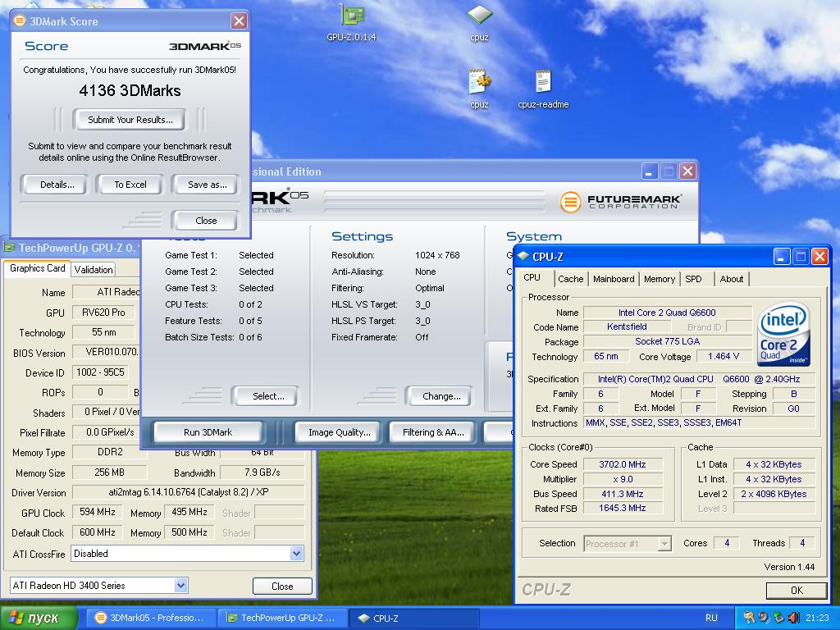The width and height of the screenshot is (840, 630).
Task: Click the GPU Clock 594 MHz field
Action: (x=98, y=512)
